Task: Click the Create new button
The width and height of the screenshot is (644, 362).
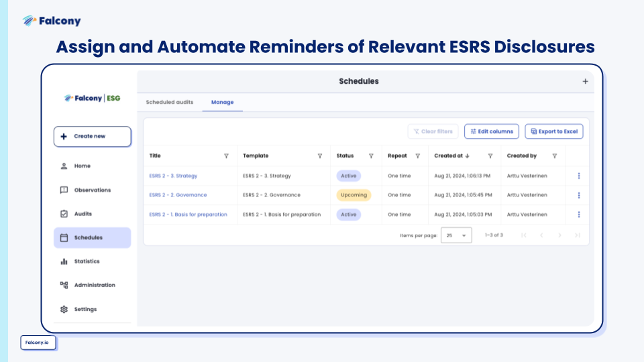Action: click(x=93, y=136)
